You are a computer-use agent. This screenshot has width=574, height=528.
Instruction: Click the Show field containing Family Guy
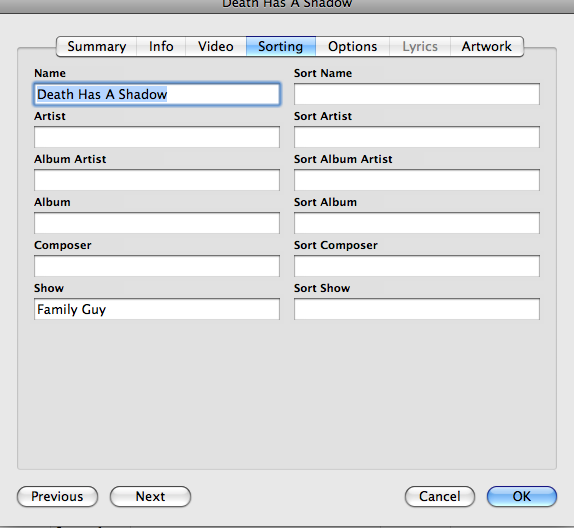pos(157,309)
